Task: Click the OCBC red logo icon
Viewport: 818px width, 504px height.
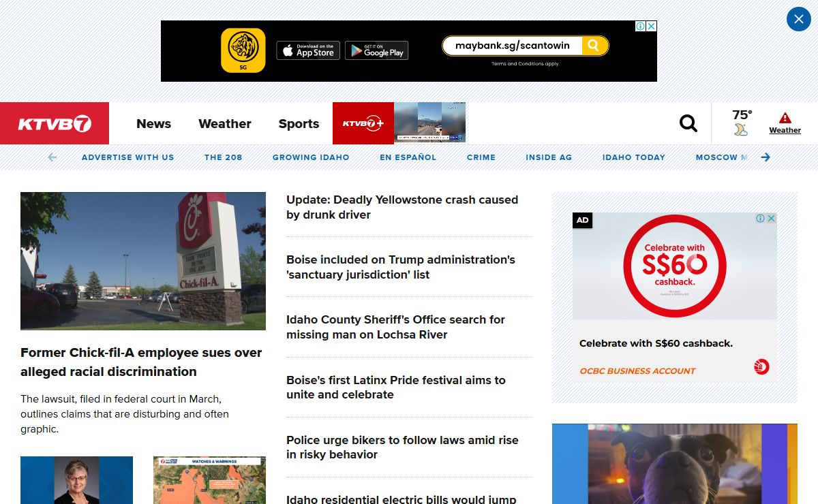Action: tap(761, 366)
